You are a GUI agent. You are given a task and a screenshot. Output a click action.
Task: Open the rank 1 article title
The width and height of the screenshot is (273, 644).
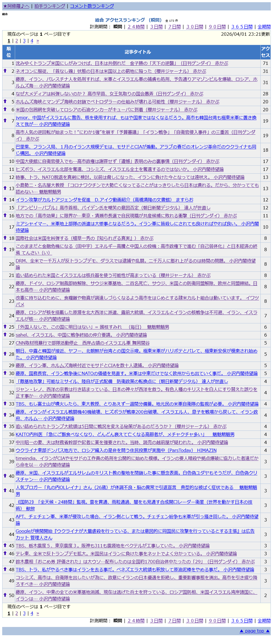(122, 63)
